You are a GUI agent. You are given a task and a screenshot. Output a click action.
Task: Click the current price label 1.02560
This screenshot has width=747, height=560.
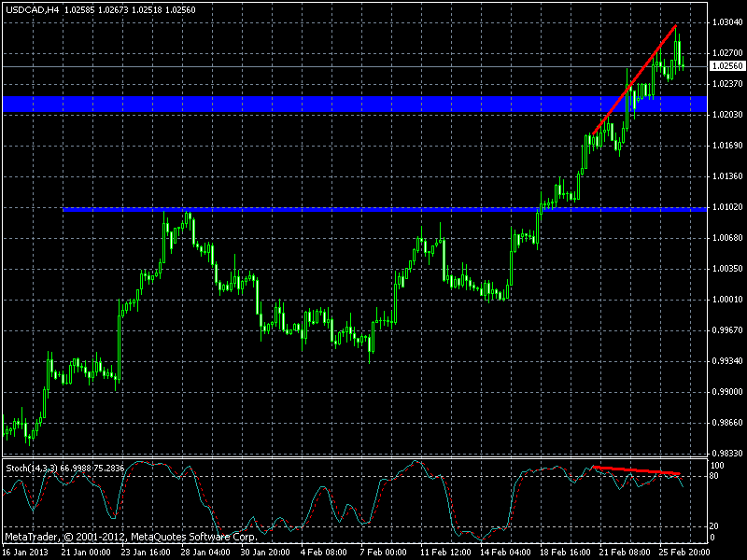(x=728, y=66)
